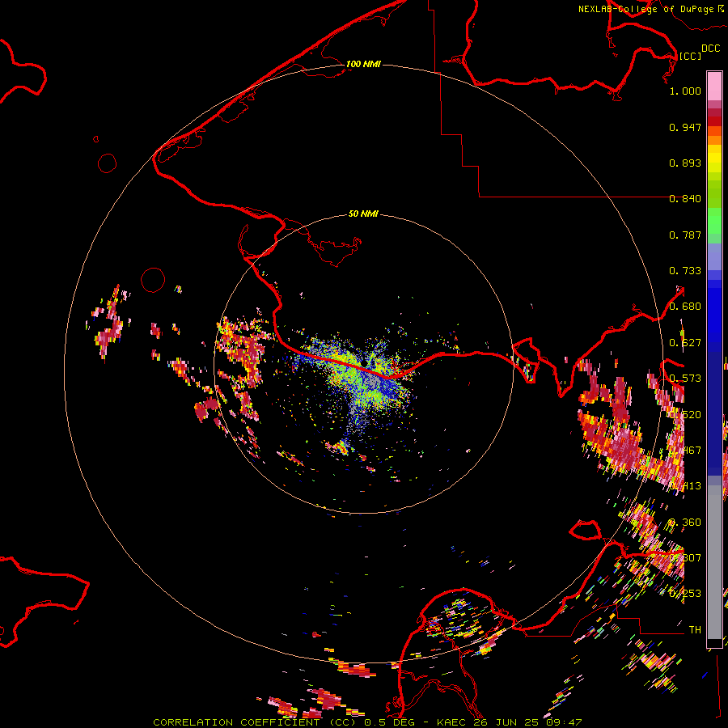
Task: Pick the dark navy color bar segment
Action: click(x=714, y=408)
